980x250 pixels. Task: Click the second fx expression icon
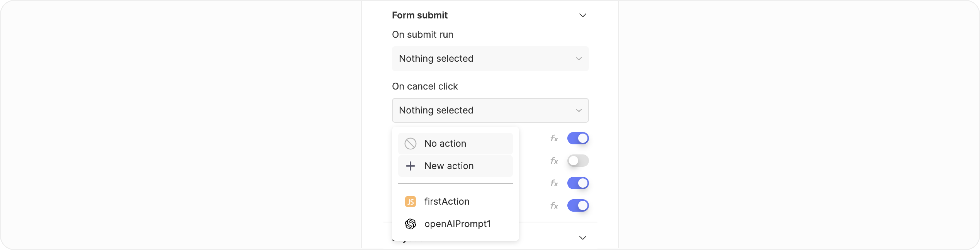pyautogui.click(x=554, y=161)
